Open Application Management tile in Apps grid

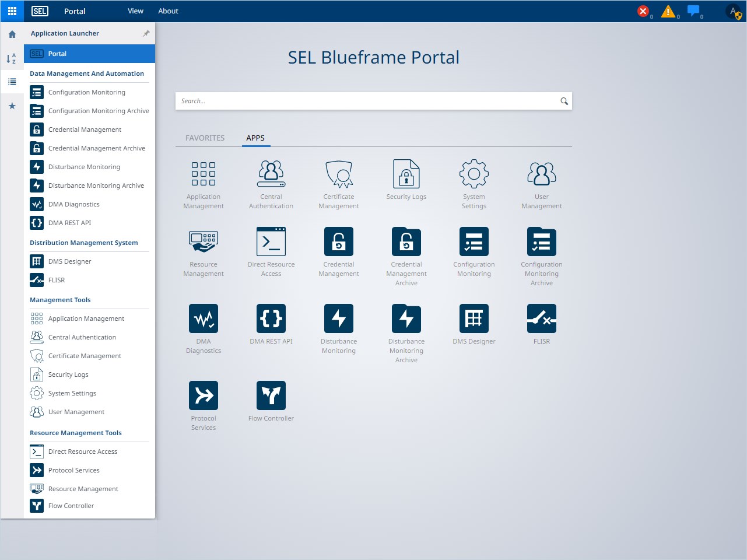(204, 184)
